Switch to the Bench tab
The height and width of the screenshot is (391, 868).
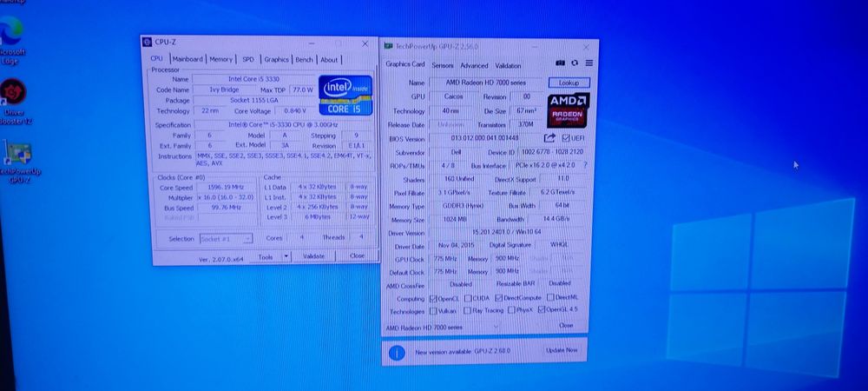pyautogui.click(x=304, y=59)
